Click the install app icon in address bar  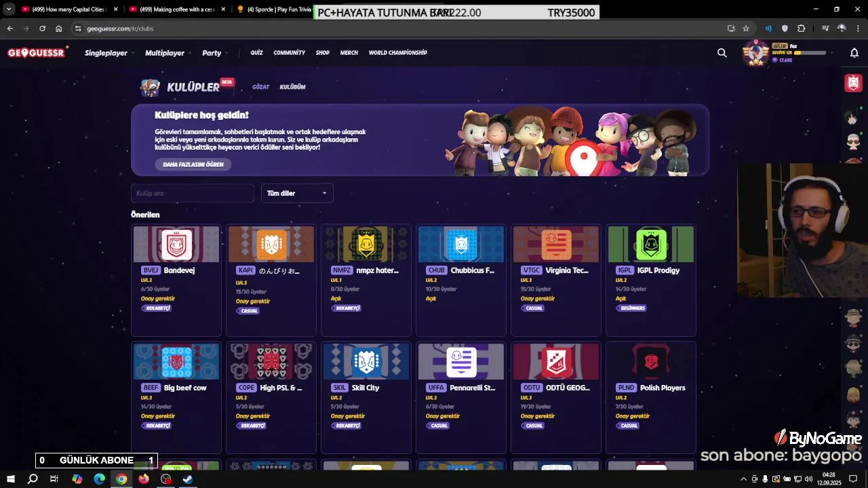[731, 28]
